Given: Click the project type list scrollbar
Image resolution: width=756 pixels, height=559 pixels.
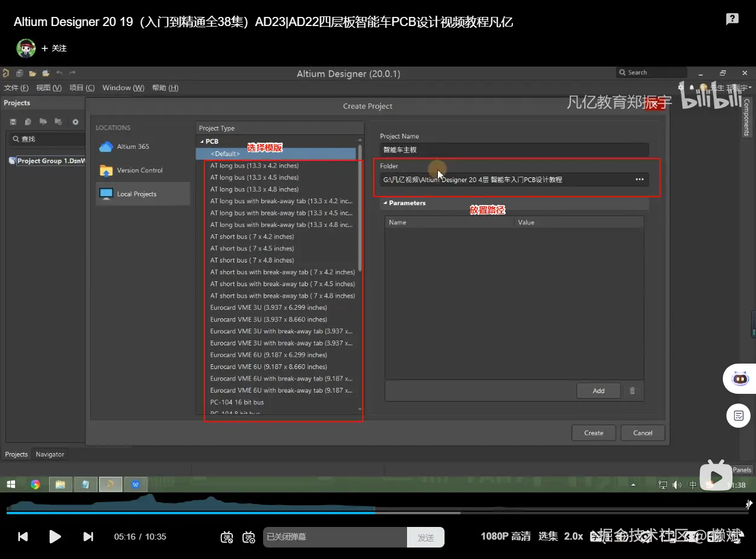Looking at the screenshot, I should click(x=360, y=209).
